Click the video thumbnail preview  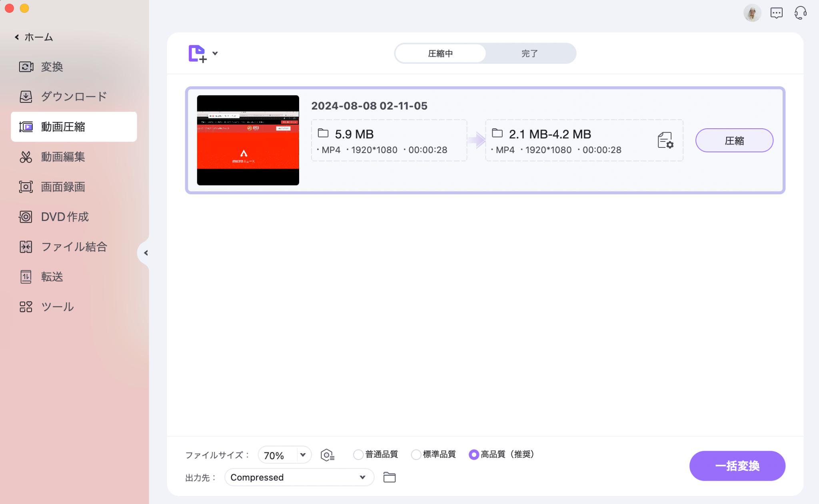tap(248, 140)
